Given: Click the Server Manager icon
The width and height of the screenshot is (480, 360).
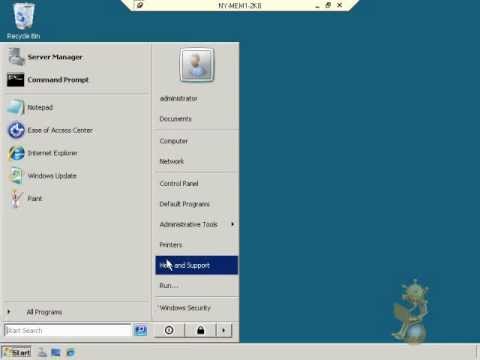Looking at the screenshot, I should (16, 57).
